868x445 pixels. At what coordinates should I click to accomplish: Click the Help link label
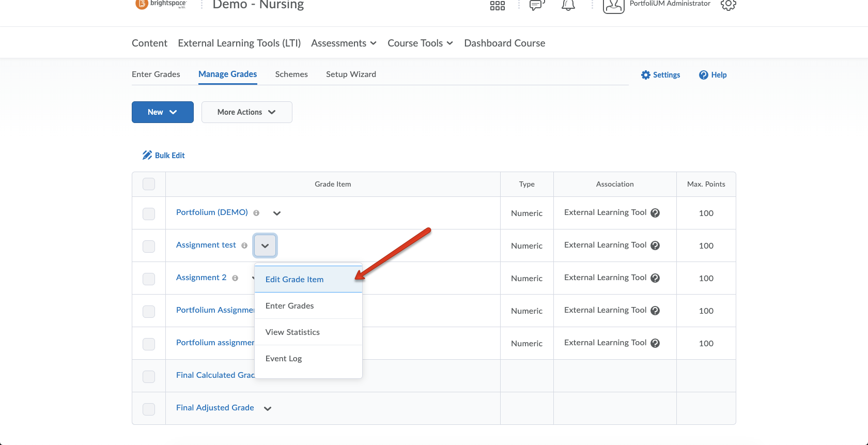(x=719, y=75)
